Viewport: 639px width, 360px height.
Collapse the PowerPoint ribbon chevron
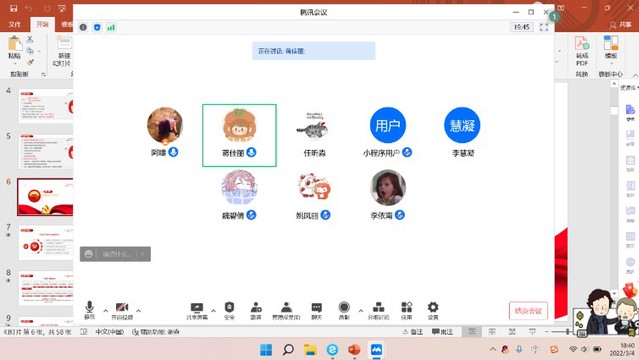[x=635, y=75]
